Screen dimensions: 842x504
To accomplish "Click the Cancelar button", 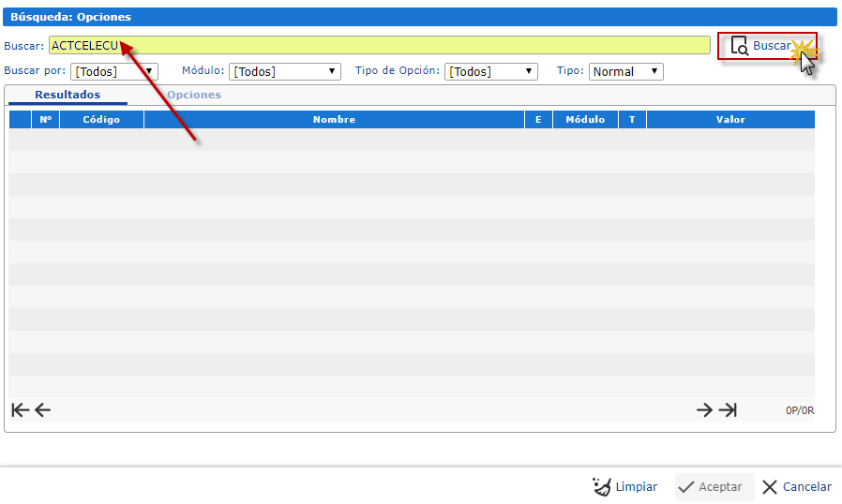I will click(796, 487).
